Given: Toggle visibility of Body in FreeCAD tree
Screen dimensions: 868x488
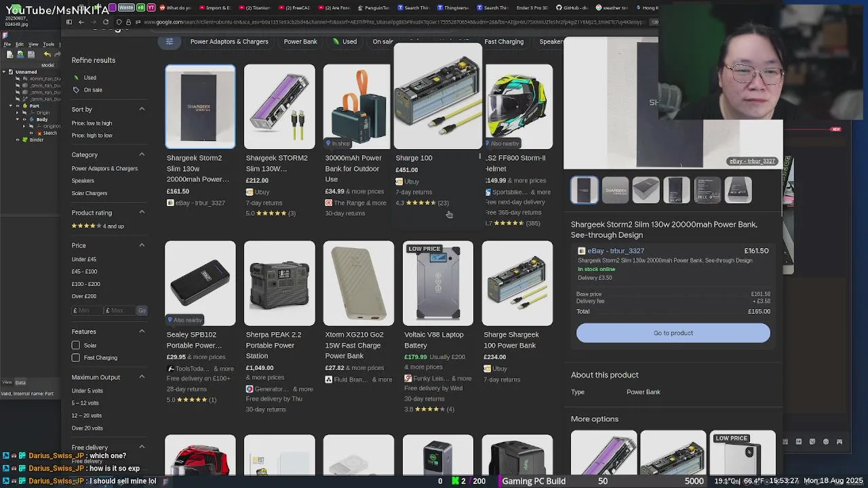Looking at the screenshot, I should [24, 119].
